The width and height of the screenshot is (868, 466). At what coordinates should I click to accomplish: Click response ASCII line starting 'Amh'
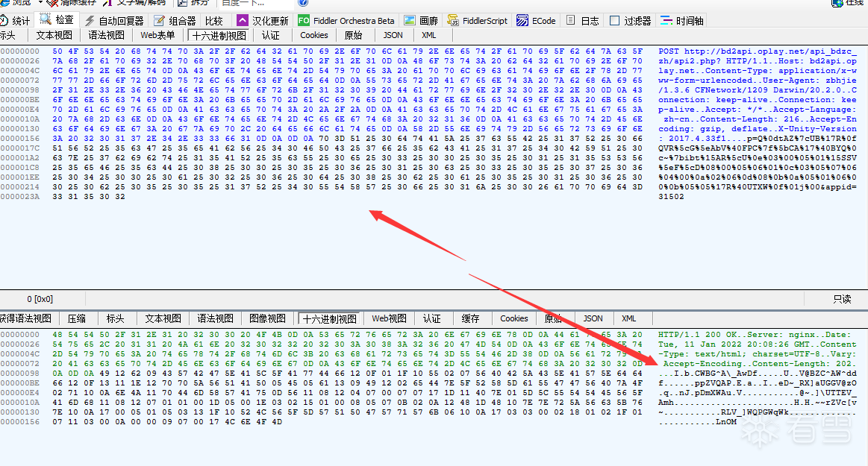coord(758,403)
